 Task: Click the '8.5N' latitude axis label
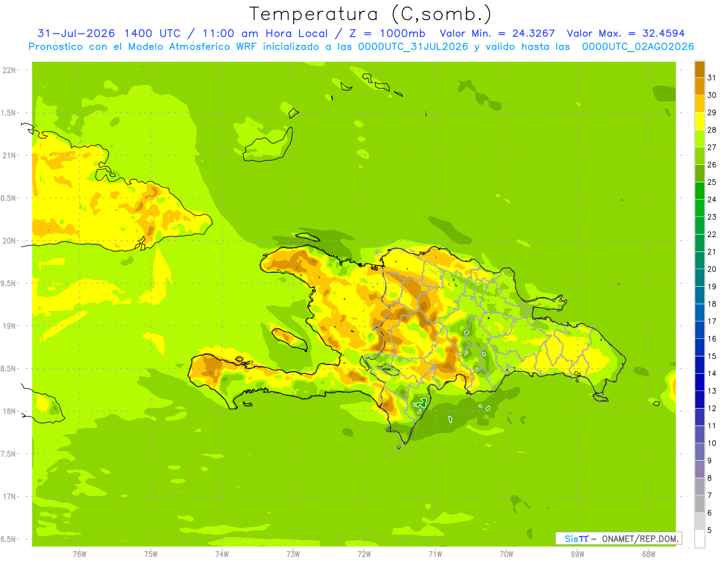[x=9, y=369]
